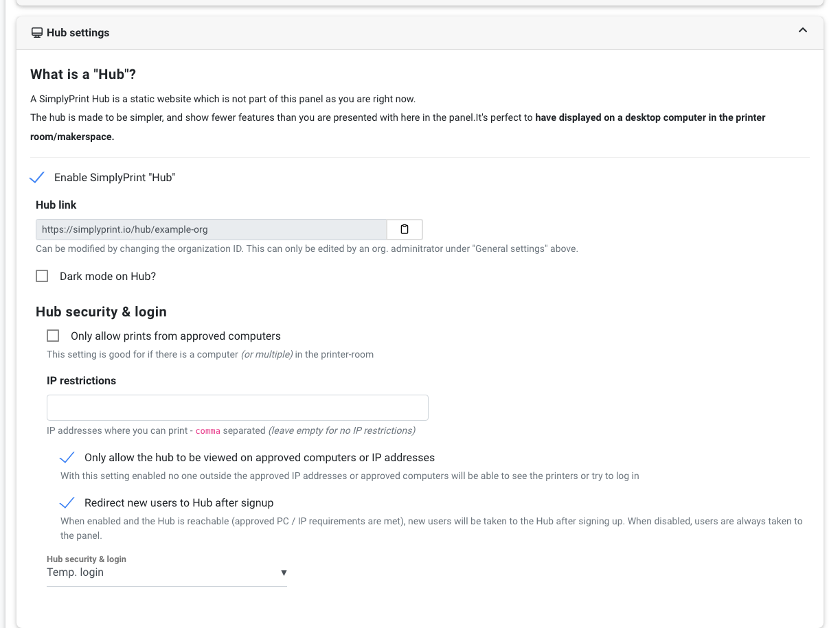
Task: Click the Hub settings header title
Action: 78,32
